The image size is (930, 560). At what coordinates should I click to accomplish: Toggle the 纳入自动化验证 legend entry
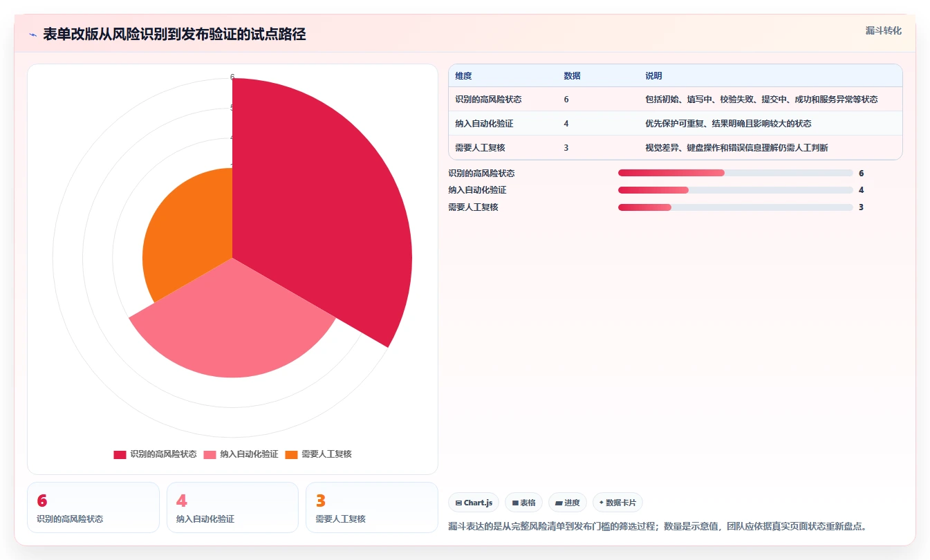coord(241,454)
